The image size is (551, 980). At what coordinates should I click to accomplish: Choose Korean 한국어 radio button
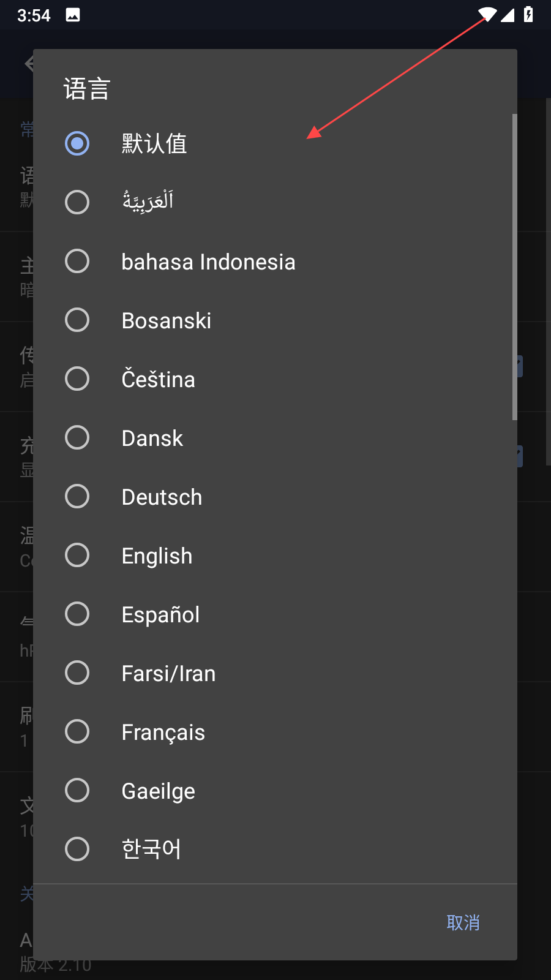[x=77, y=849]
